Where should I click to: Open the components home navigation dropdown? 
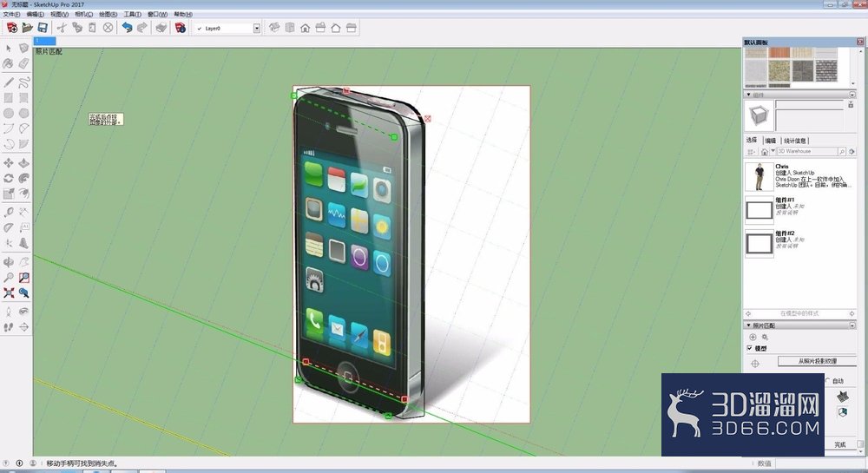point(773,151)
